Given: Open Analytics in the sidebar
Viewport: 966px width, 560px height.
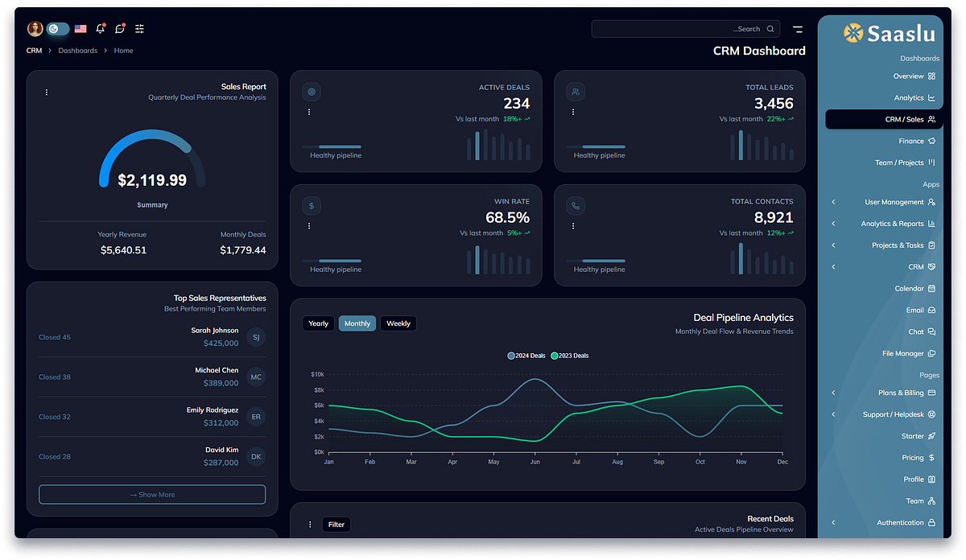Looking at the screenshot, I should [x=914, y=98].
